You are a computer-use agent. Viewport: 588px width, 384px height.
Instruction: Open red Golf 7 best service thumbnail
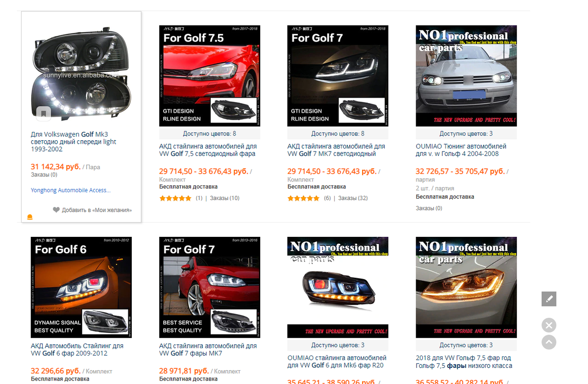[x=210, y=287]
